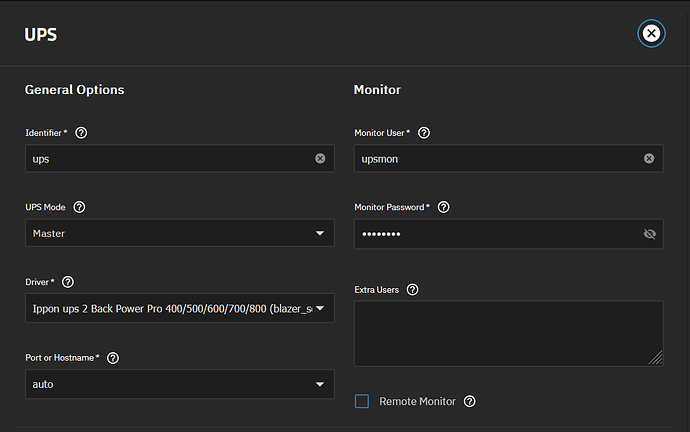Click inside the Extra Users text area

point(507,332)
